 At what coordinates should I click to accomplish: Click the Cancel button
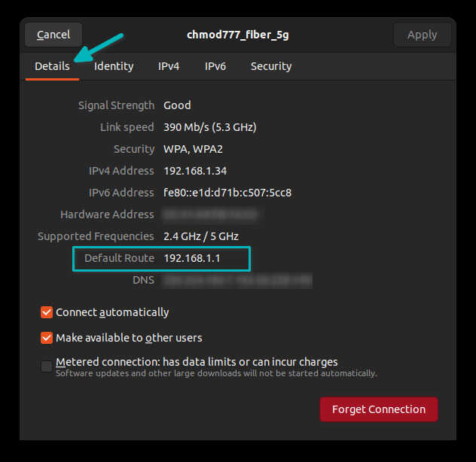click(53, 35)
